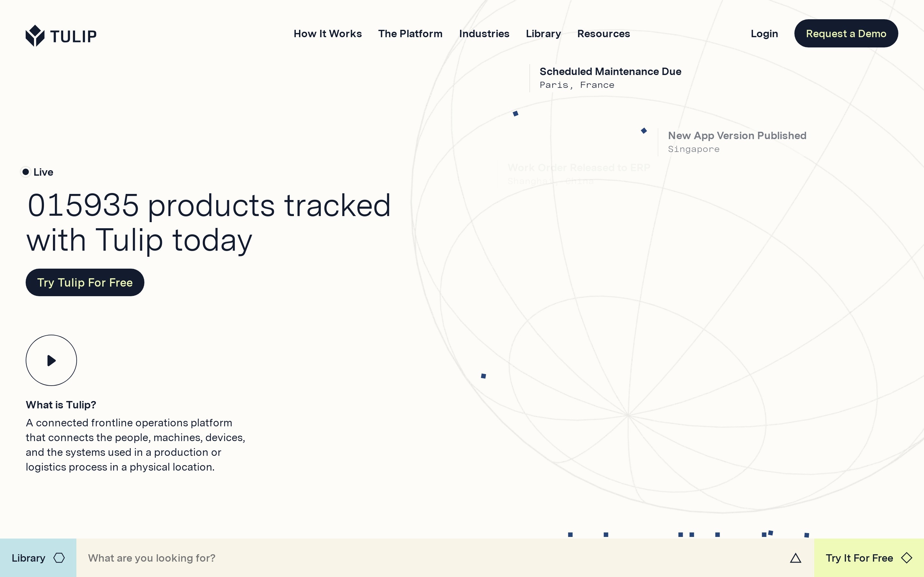Click the Login link

pyautogui.click(x=764, y=34)
